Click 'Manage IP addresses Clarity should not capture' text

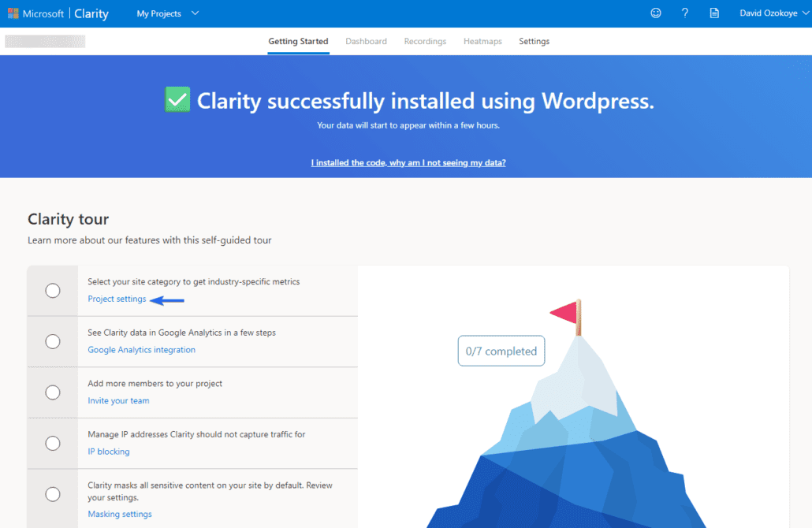[196, 434]
